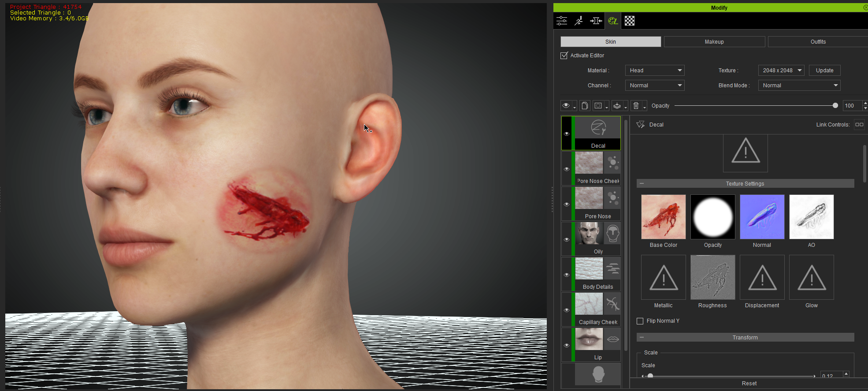Switch to the Makeup tab
Viewport: 868px width, 391px height.
click(714, 41)
